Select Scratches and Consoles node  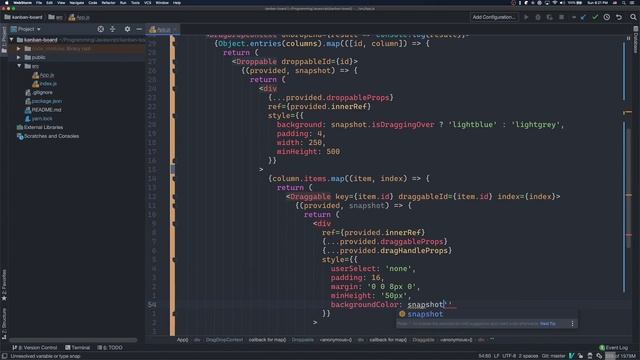[x=48, y=136]
